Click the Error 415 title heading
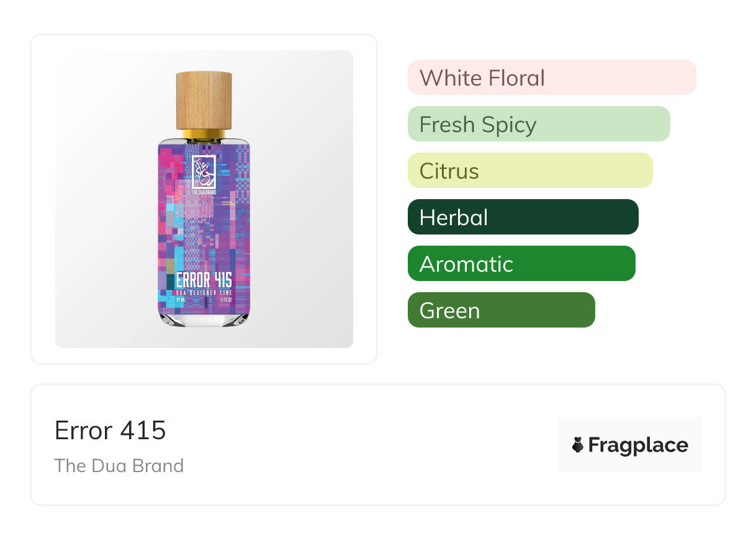 [110, 430]
